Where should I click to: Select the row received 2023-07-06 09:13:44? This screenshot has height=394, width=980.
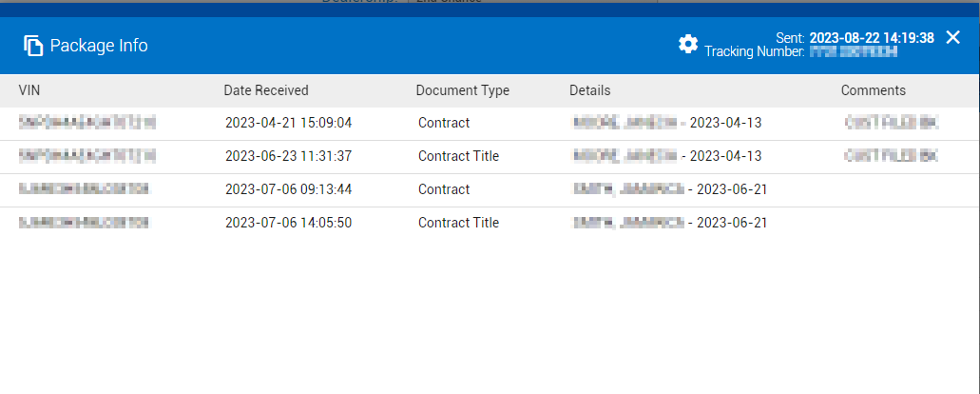pyautogui.click(x=289, y=189)
